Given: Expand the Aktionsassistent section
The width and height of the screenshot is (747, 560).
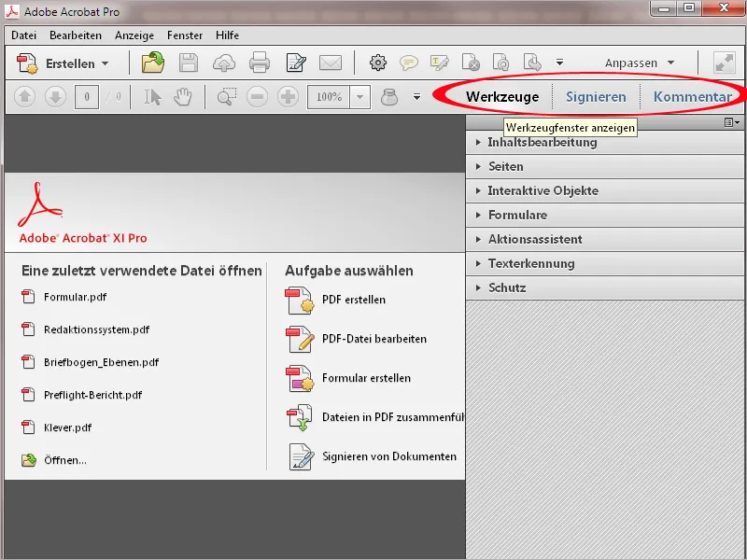Looking at the screenshot, I should (x=605, y=240).
